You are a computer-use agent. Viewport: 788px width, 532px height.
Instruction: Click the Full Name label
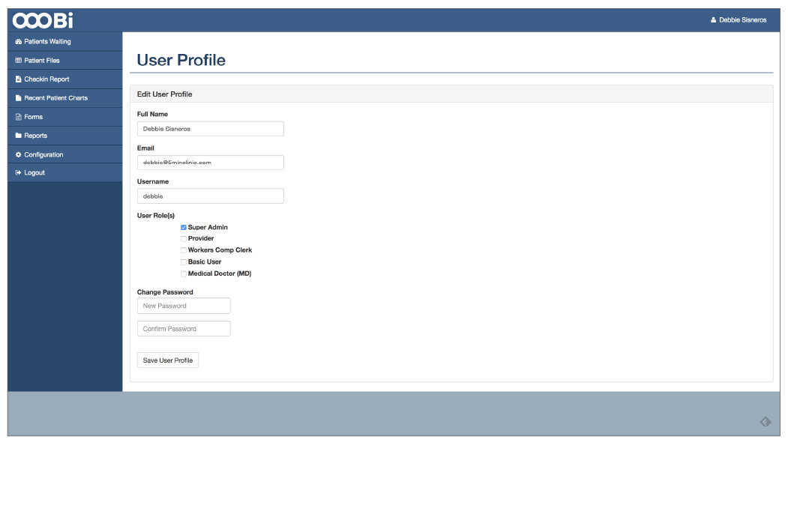(152, 114)
